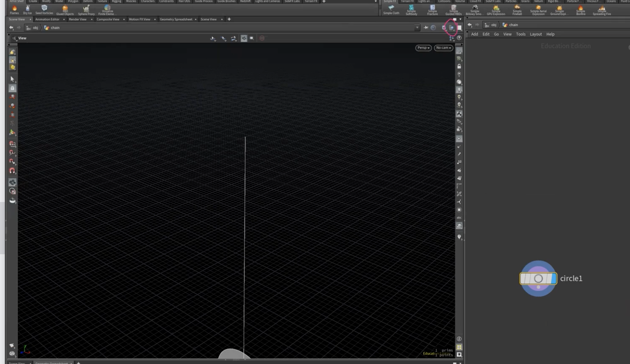The width and height of the screenshot is (630, 364).
Task: Toggle the yellow grid icon at viewport bottom right
Action: pyautogui.click(x=459, y=347)
